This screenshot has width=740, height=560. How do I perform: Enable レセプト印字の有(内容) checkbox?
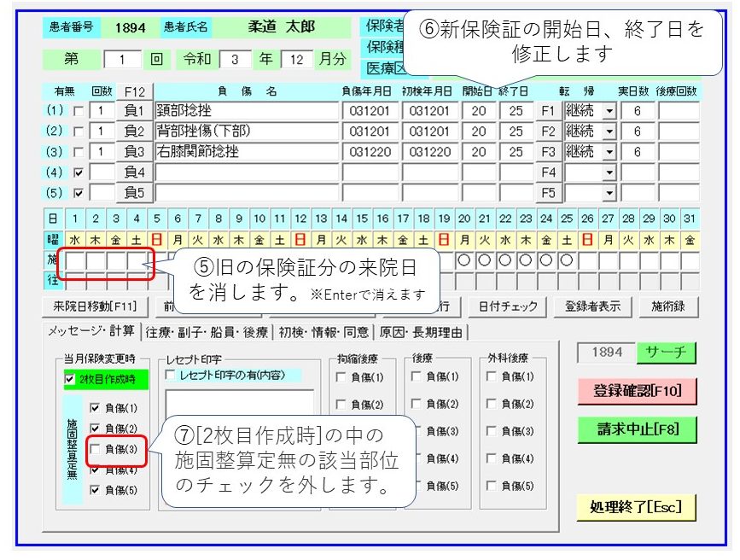pyautogui.click(x=172, y=376)
